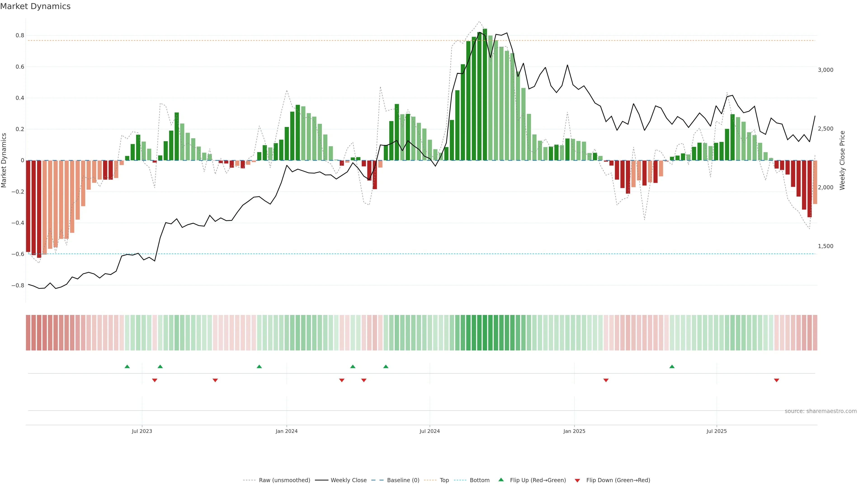Click the Market Dynamics chart title
The width and height of the screenshot is (868, 488).
click(x=35, y=6)
